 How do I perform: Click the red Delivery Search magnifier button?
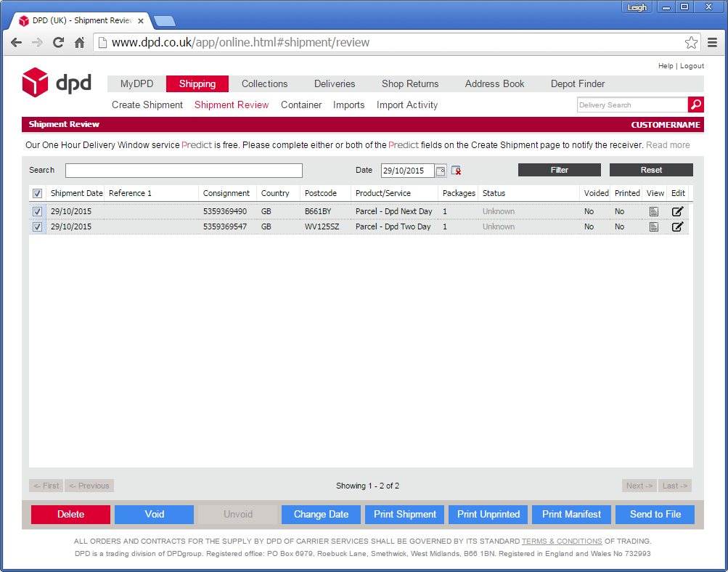pos(696,105)
